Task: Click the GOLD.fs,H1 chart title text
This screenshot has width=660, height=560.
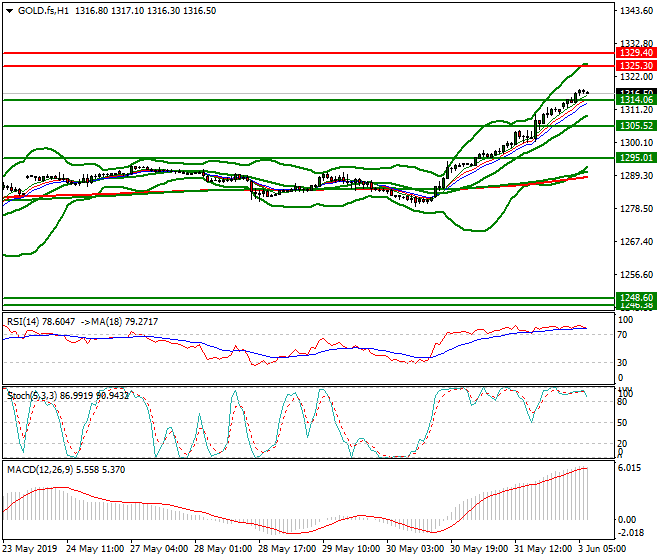Action: click(43, 11)
